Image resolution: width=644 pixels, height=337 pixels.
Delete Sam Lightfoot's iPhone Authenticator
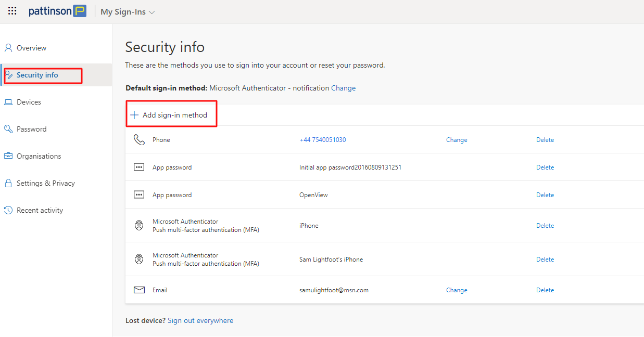[545, 260]
